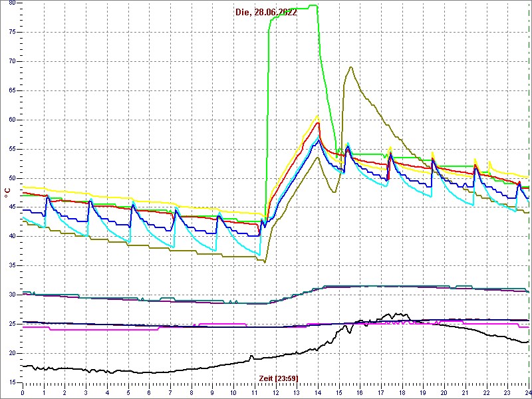Click hour 8 on the time axis
Image resolution: width=532 pixels, height=399 pixels.
pos(192,392)
